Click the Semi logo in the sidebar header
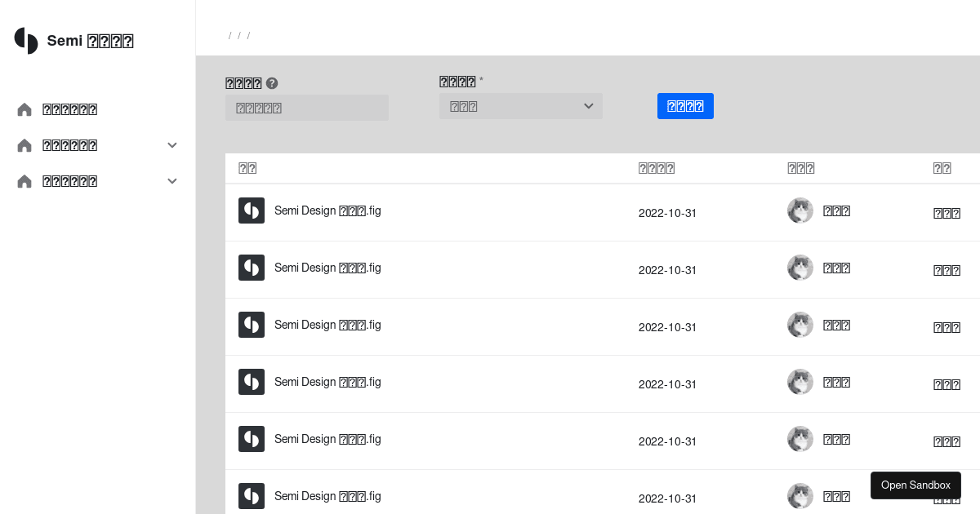The width and height of the screenshot is (980, 514). [x=26, y=41]
